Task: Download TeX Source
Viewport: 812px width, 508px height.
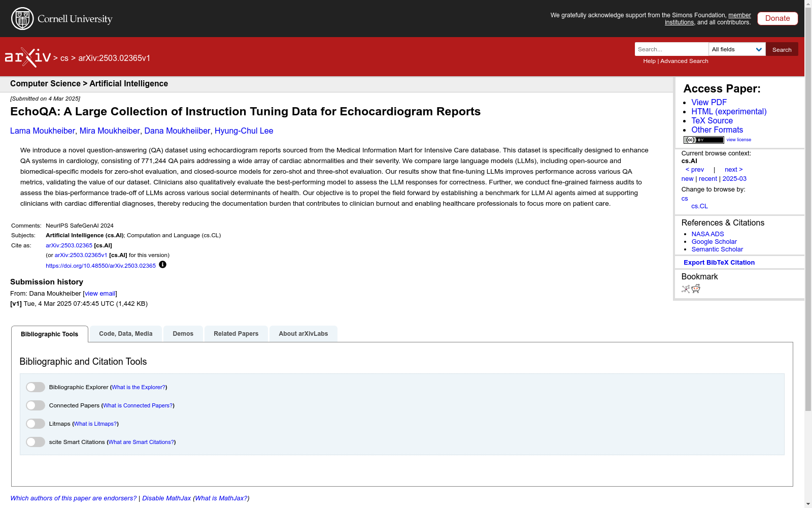Action: 712,121
